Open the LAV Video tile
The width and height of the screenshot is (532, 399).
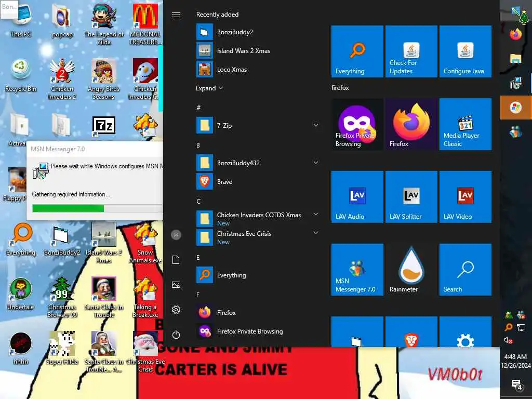[x=465, y=197]
